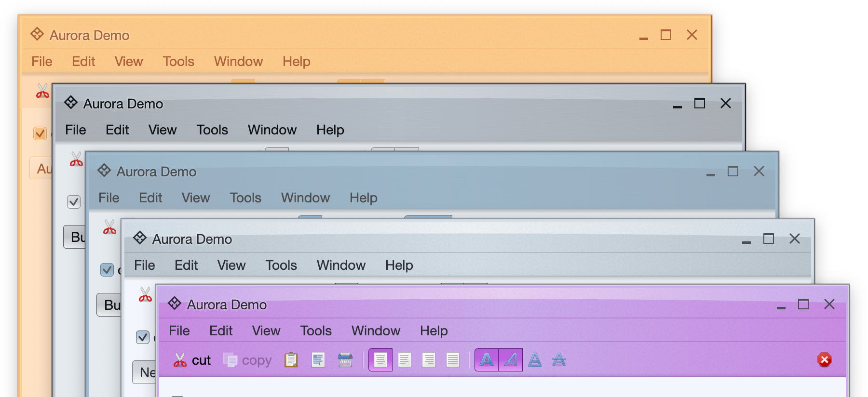Image resolution: width=868 pixels, height=397 pixels.
Task: Set right text alignment
Action: (x=429, y=360)
